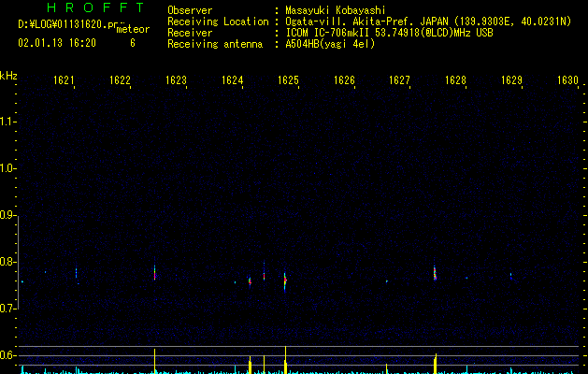Click the 0.8 kHz frequency label
Image resolution: width=588 pixels, height=374 pixels.
pos(7,262)
